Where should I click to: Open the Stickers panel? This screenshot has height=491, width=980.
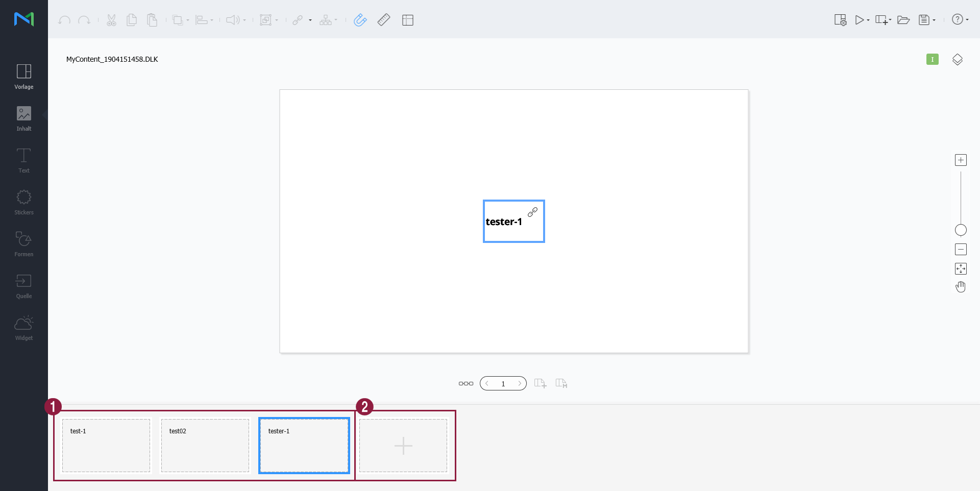(x=24, y=202)
